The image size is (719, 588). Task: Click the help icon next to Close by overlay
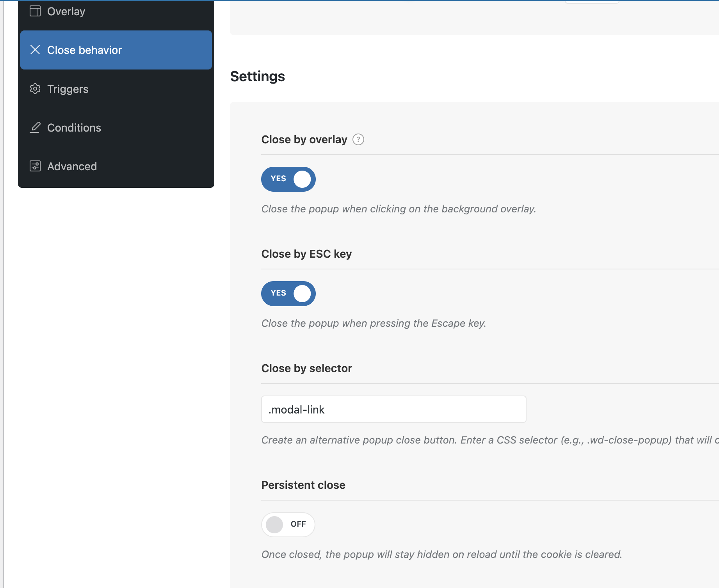click(358, 139)
